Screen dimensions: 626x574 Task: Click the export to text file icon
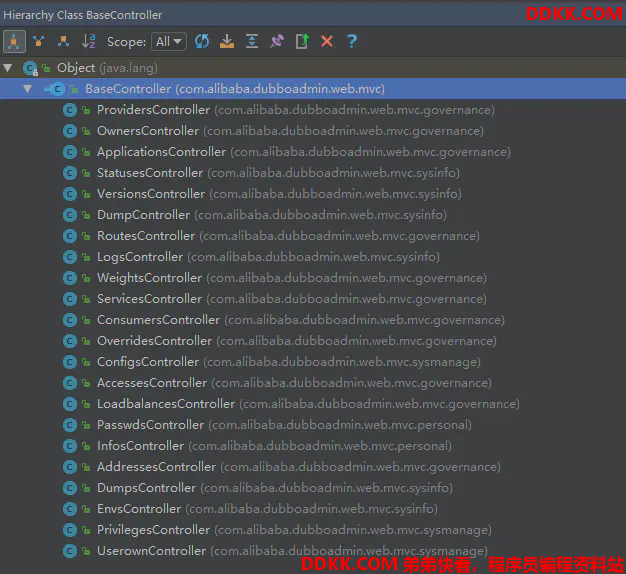(x=302, y=42)
